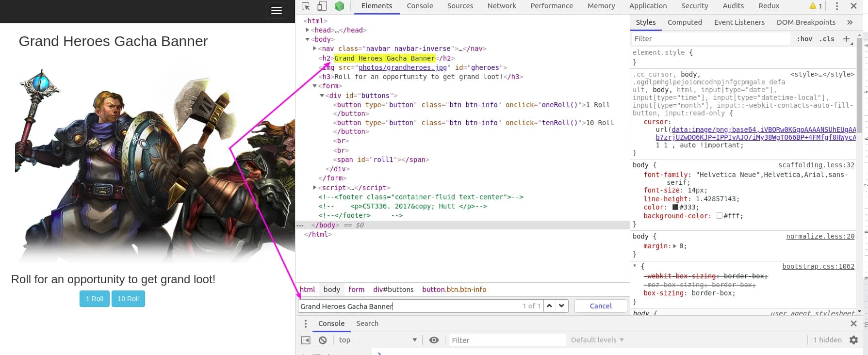Toggle the hamburger navbar menu button
The width and height of the screenshot is (868, 355).
point(277,11)
